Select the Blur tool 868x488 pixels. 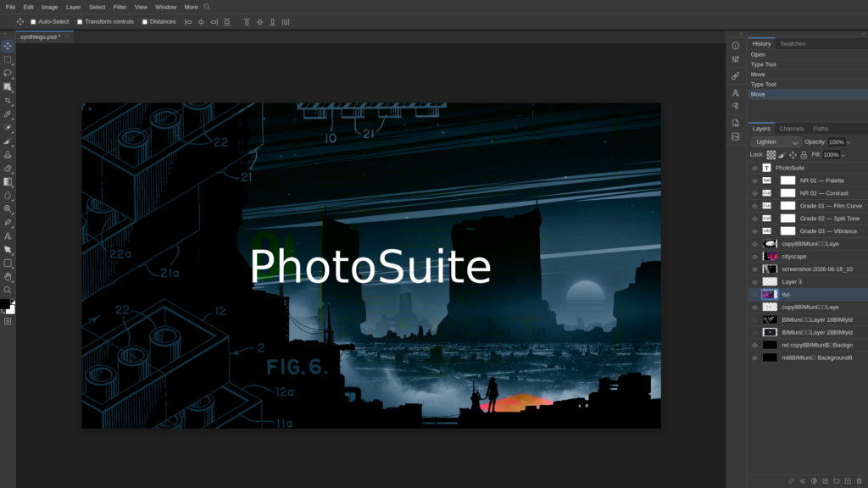click(x=8, y=196)
